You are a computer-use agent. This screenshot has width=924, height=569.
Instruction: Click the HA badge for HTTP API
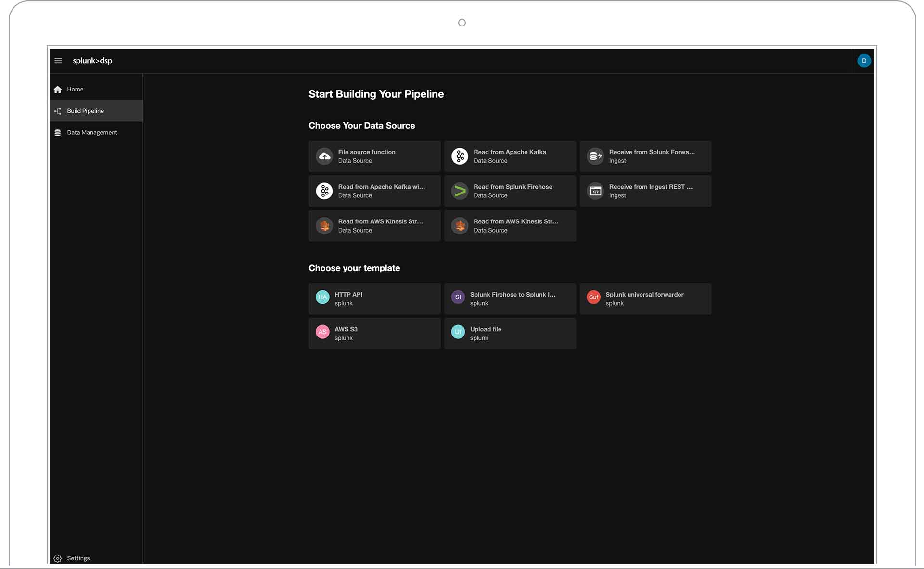point(322,297)
